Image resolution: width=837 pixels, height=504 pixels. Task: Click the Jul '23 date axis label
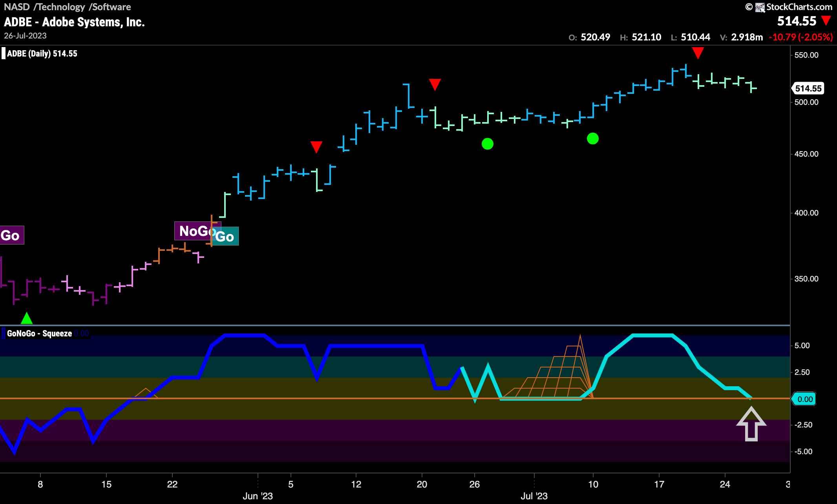pos(534,496)
